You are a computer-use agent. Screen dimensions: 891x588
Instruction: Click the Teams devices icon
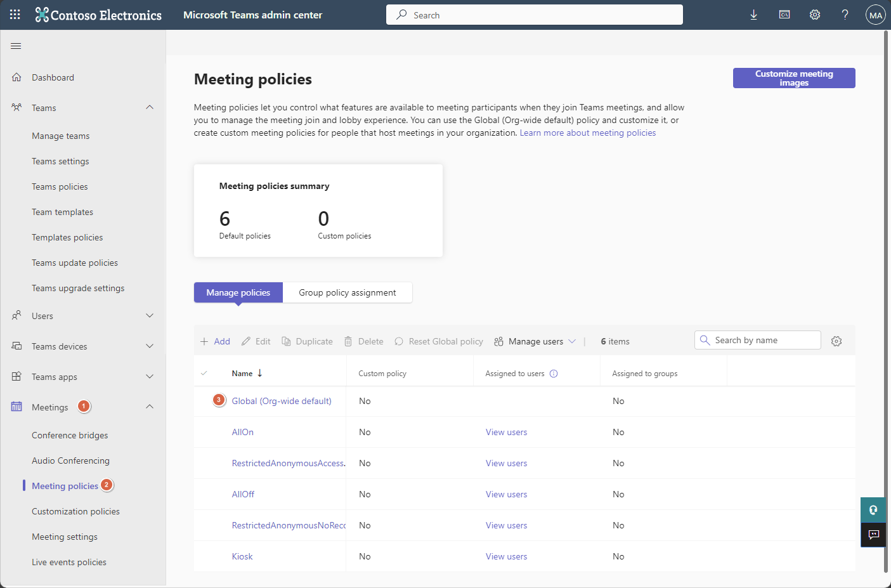[16, 346]
